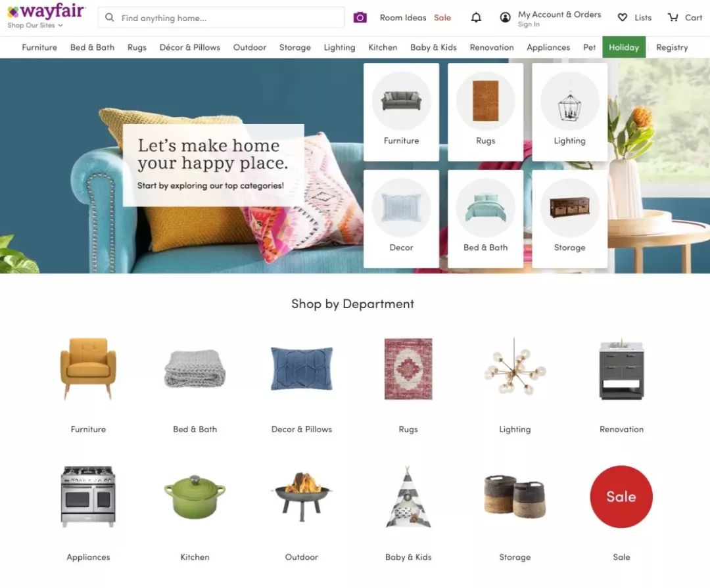Pick the Outdoor fire pit department
This screenshot has height=588, width=710.
coord(302,513)
